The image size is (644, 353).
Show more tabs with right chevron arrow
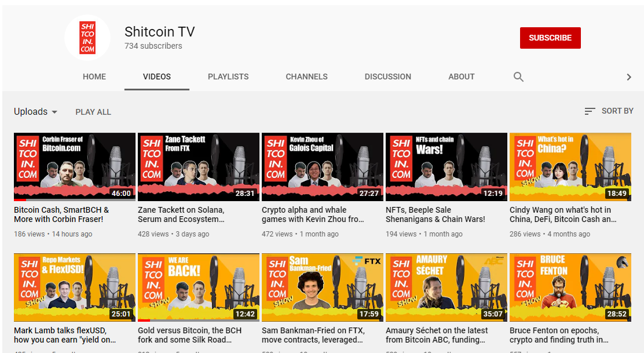(628, 77)
